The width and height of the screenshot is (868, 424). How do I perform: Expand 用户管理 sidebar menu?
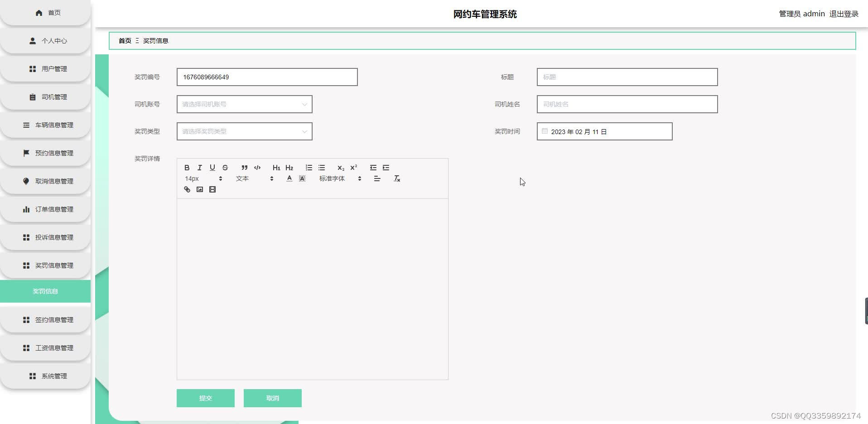coord(45,69)
